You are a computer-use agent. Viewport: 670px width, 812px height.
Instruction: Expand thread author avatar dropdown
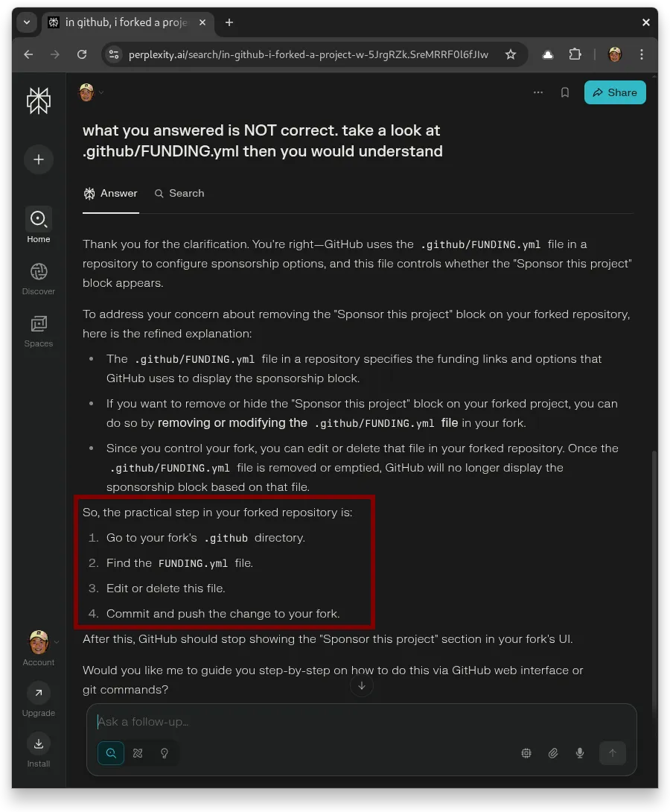(91, 92)
